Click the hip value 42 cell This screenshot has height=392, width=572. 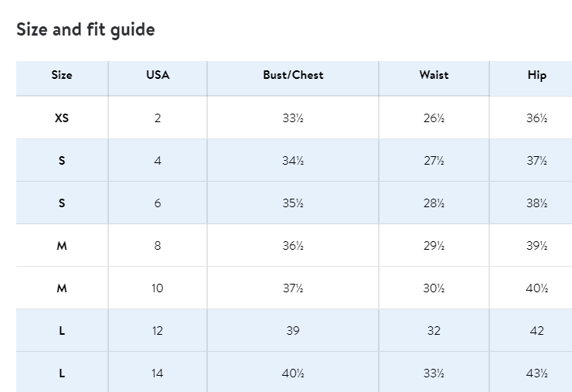pos(536,331)
